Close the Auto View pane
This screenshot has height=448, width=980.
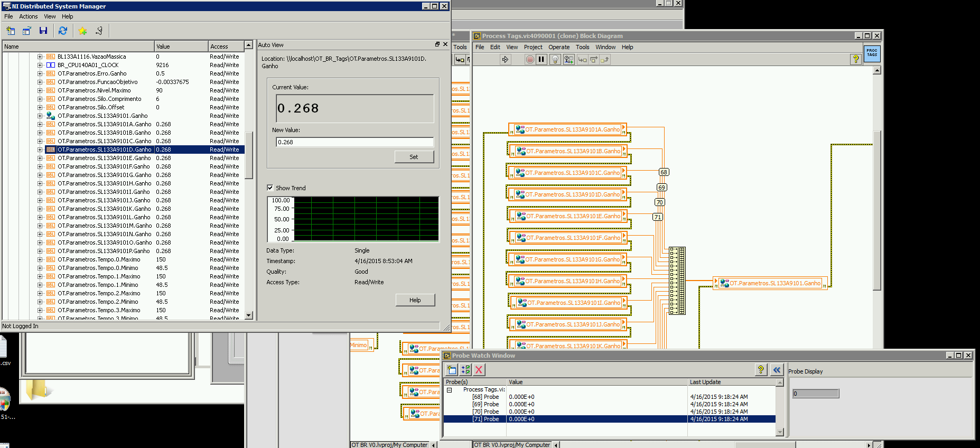445,44
